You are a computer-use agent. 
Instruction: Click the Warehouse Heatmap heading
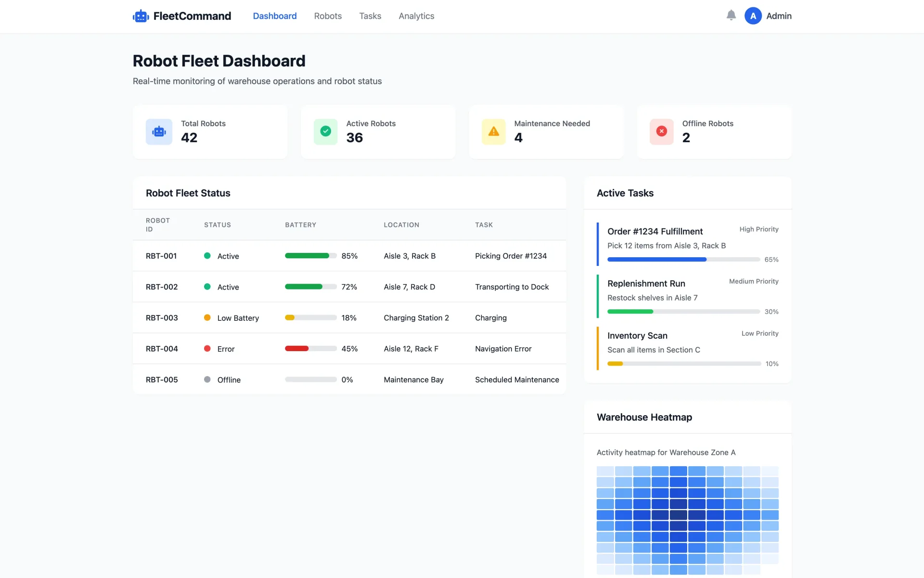(x=644, y=417)
